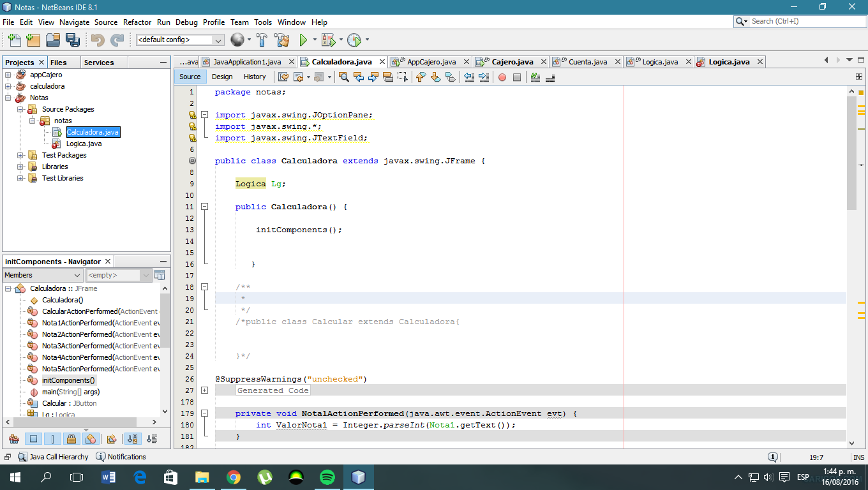Click the Open Project folder icon
Viewport: 868px width, 490px height.
53,40
